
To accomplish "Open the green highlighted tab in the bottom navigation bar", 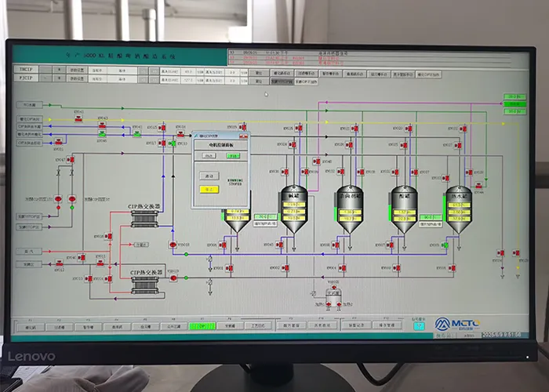I will [x=202, y=325].
